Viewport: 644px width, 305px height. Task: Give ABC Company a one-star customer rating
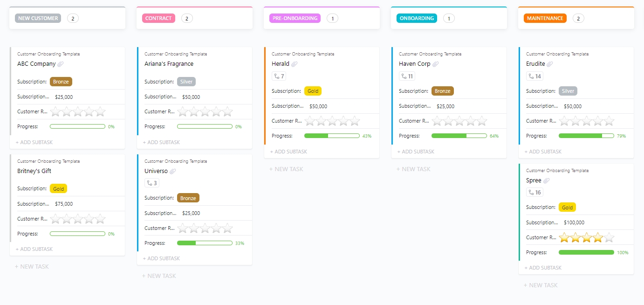point(55,111)
